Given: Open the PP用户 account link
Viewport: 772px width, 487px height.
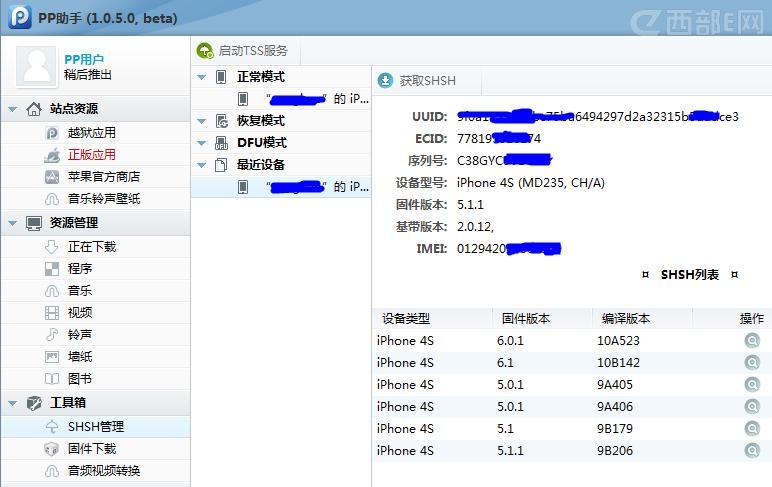Looking at the screenshot, I should 84,59.
